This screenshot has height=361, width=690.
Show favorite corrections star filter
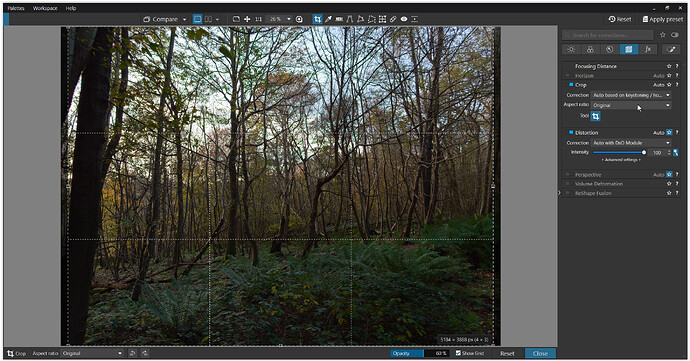[663, 35]
